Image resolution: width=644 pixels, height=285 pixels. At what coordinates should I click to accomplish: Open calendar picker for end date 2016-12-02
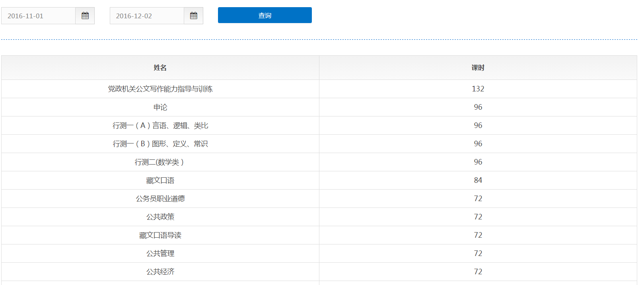pyautogui.click(x=194, y=16)
